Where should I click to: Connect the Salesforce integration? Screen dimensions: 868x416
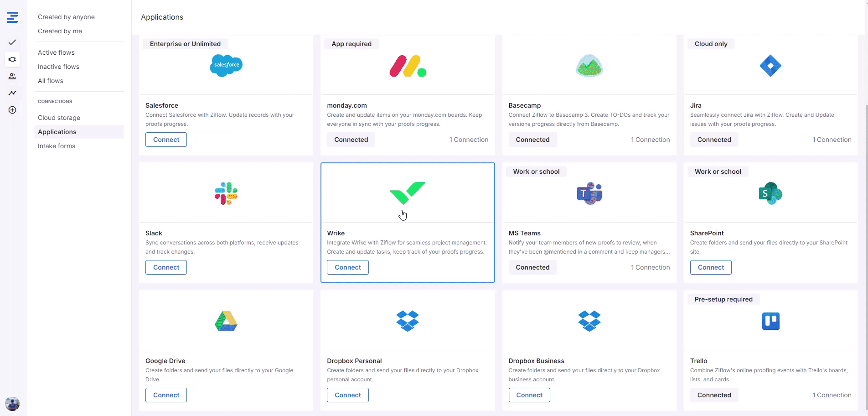(166, 140)
